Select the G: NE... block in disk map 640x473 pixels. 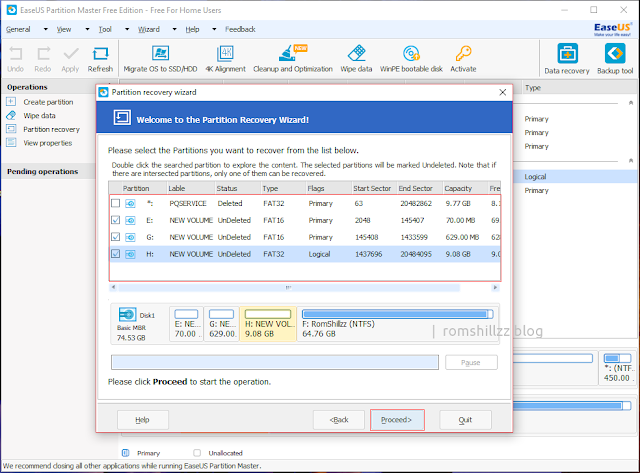click(x=222, y=324)
